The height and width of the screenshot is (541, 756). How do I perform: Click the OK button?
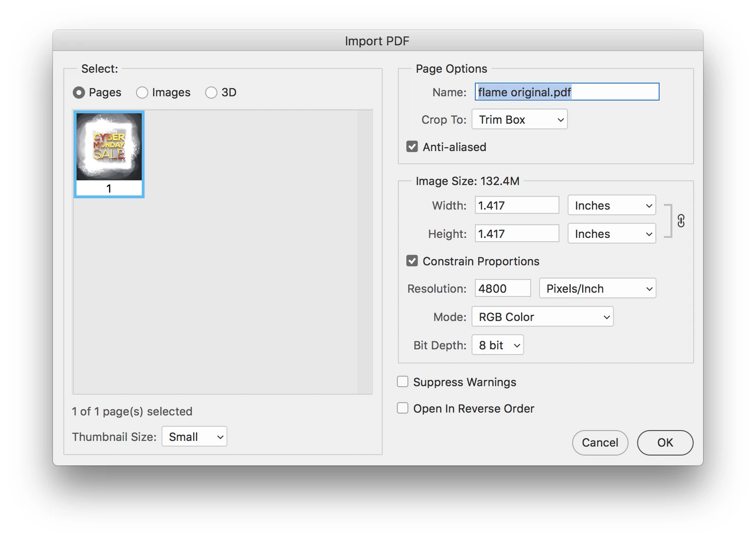pos(665,442)
